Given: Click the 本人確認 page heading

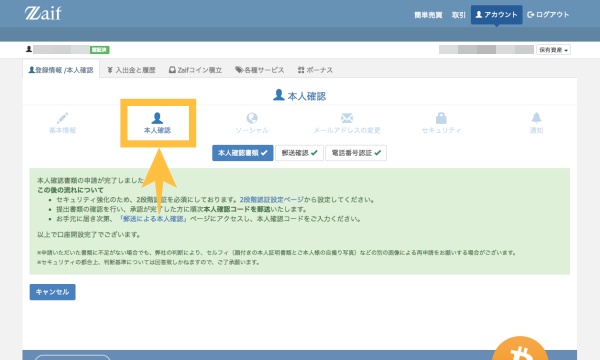Looking at the screenshot, I should (299, 96).
